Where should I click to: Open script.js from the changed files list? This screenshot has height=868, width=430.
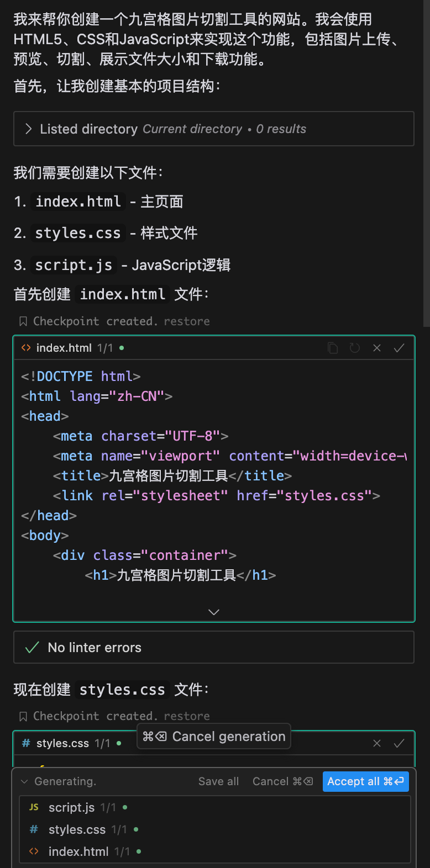71,807
